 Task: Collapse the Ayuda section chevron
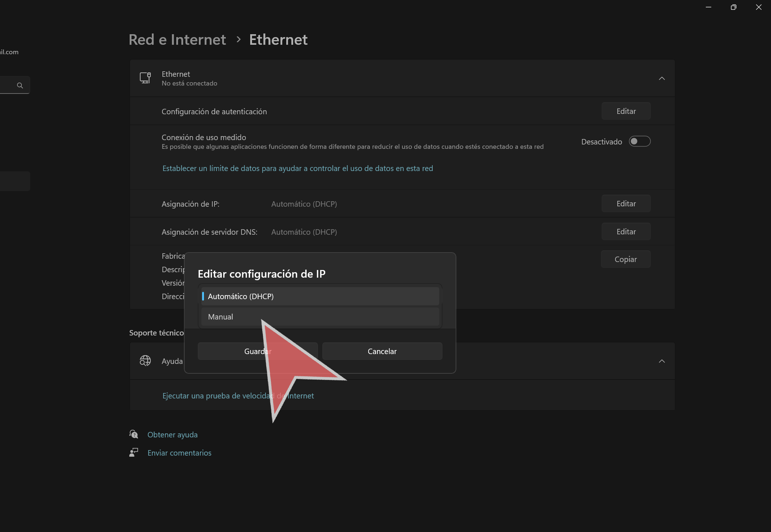point(662,361)
